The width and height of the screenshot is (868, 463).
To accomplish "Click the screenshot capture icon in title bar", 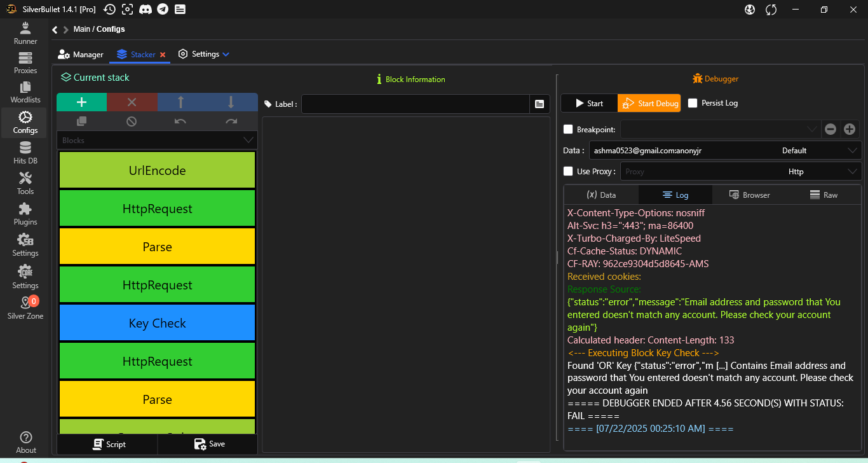I will [128, 9].
